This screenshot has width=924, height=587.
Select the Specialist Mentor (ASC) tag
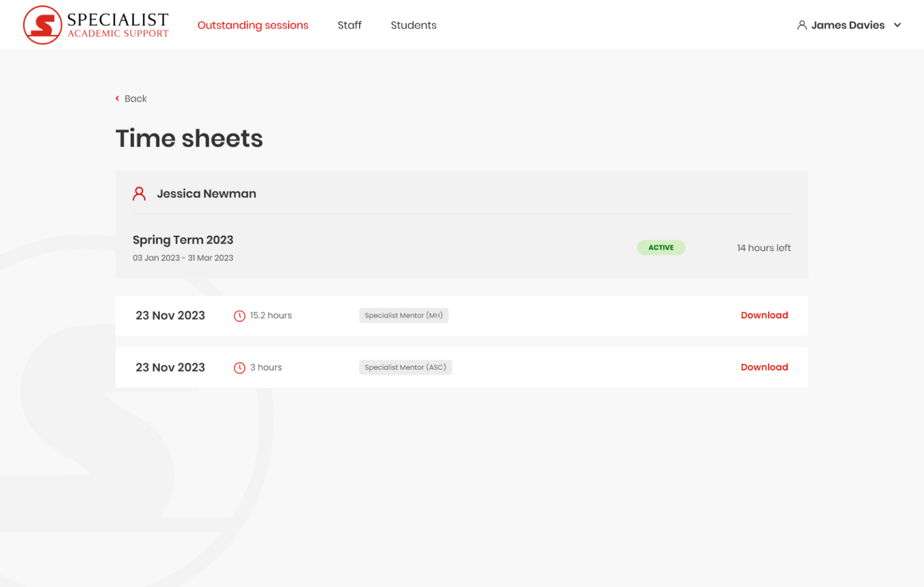[x=405, y=367]
